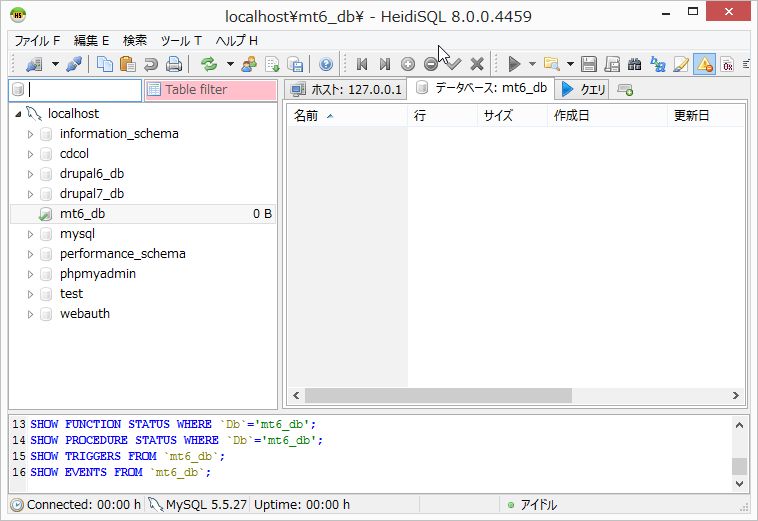This screenshot has width=758, height=521.
Task: Sort by the 行 column header
Action: click(x=442, y=116)
